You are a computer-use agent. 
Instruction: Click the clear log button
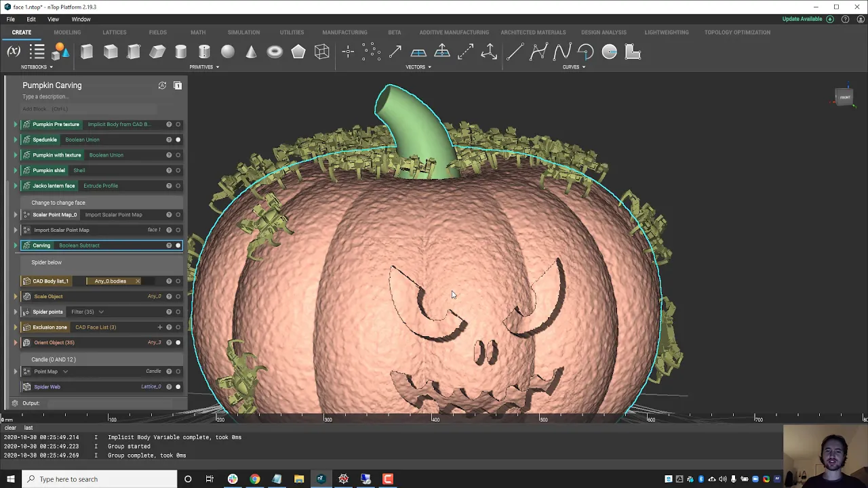click(10, 428)
